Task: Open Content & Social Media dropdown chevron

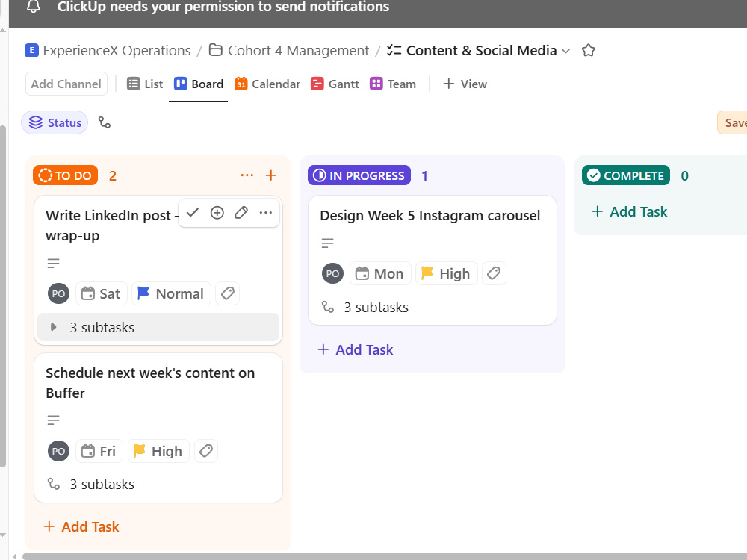Action: [x=566, y=51]
